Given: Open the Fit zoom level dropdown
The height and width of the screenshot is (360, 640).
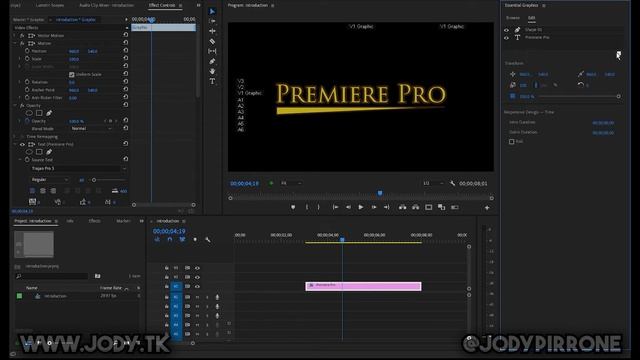Looking at the screenshot, I should coord(291,184).
